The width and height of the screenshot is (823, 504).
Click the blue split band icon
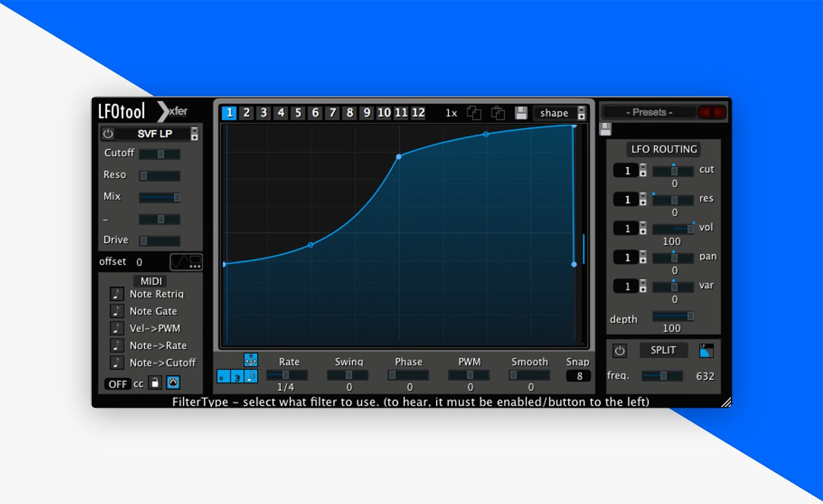[x=706, y=350]
